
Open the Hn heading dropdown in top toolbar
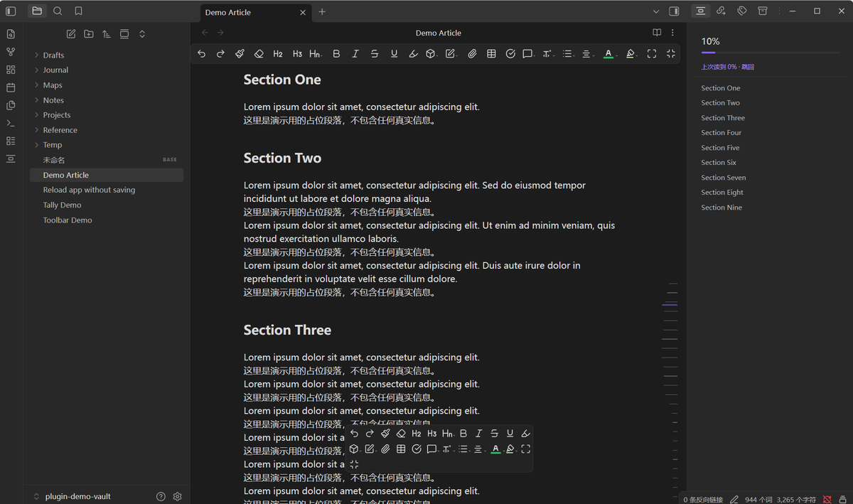[316, 54]
